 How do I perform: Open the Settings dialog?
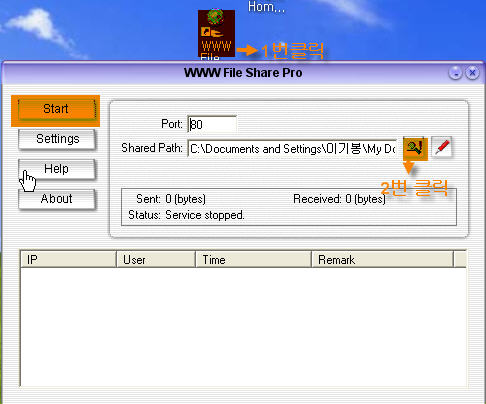(57, 139)
